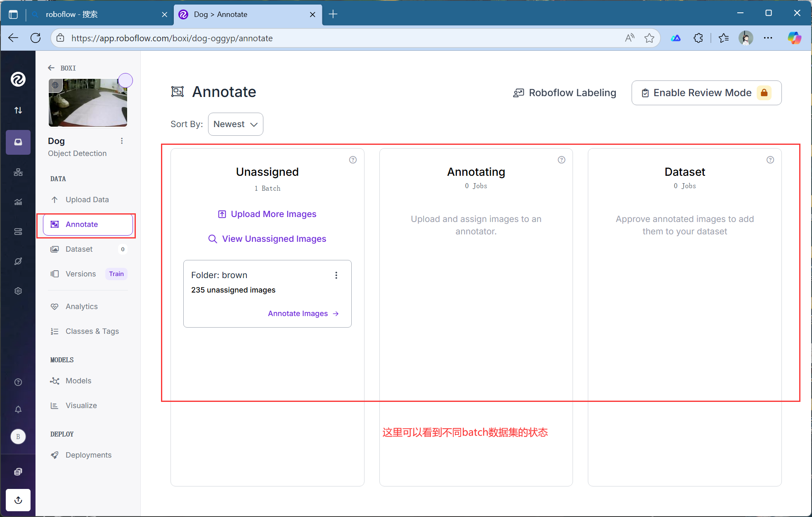Expand the Sort By Newest dropdown
Screen dimensions: 812x517
click(x=235, y=124)
